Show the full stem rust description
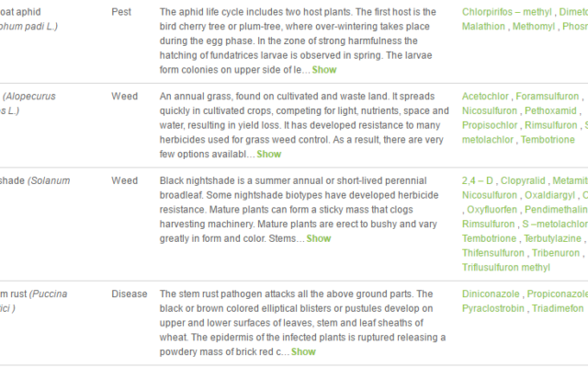588x368 pixels. 303,351
